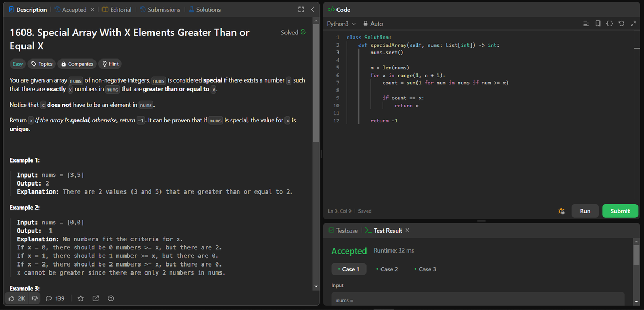Share the problem link icon

coord(96,298)
